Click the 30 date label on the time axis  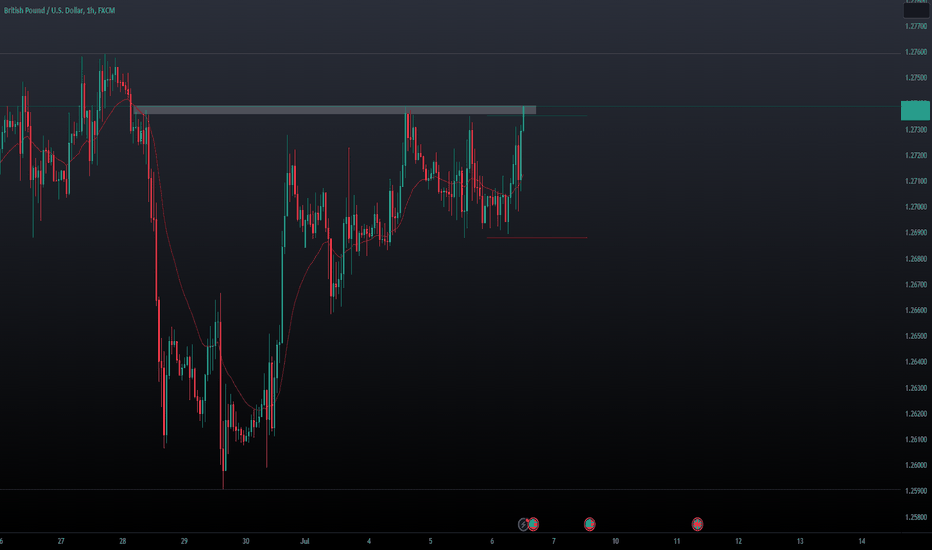(246, 541)
